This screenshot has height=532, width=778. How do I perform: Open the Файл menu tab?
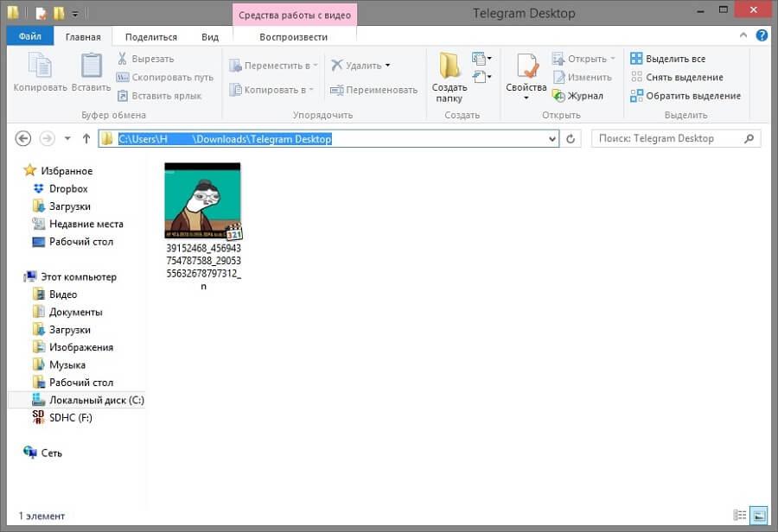coord(30,37)
